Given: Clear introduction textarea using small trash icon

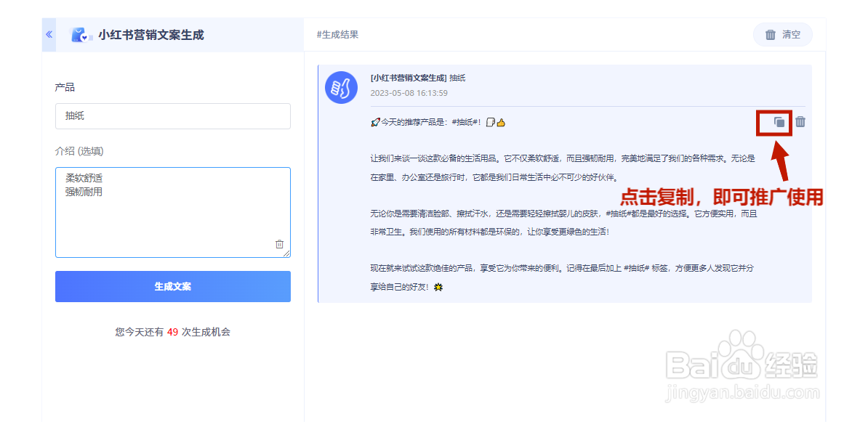Looking at the screenshot, I should click(x=280, y=244).
